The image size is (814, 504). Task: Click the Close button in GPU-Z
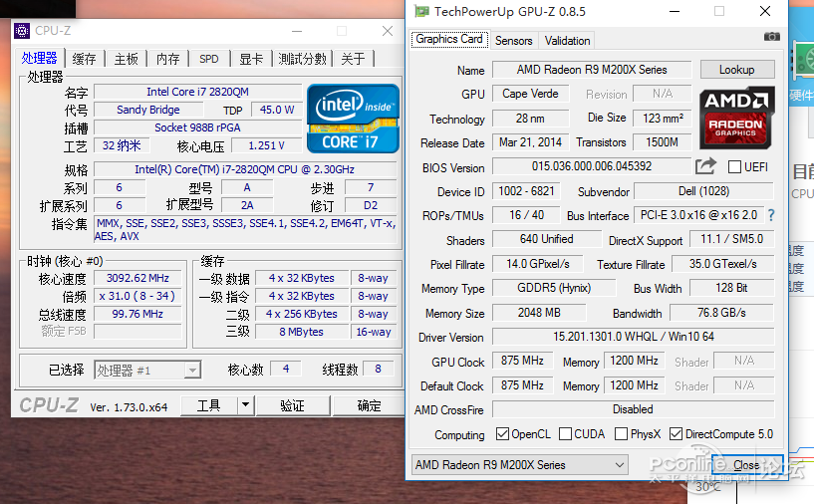746,465
